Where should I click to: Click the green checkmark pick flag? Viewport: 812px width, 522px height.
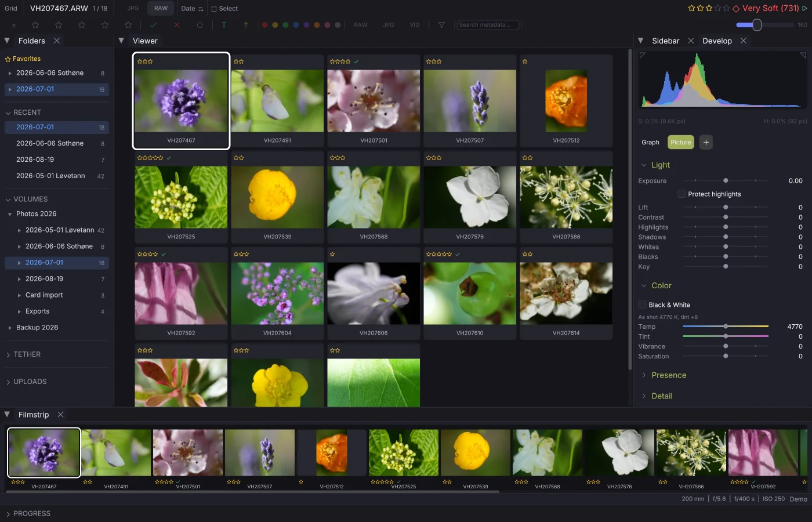153,25
